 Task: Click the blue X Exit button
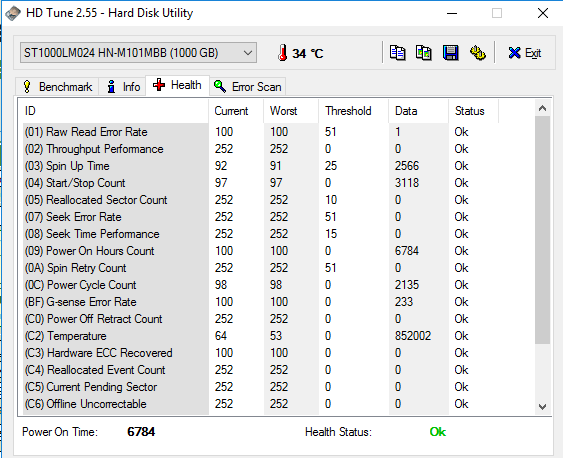525,53
